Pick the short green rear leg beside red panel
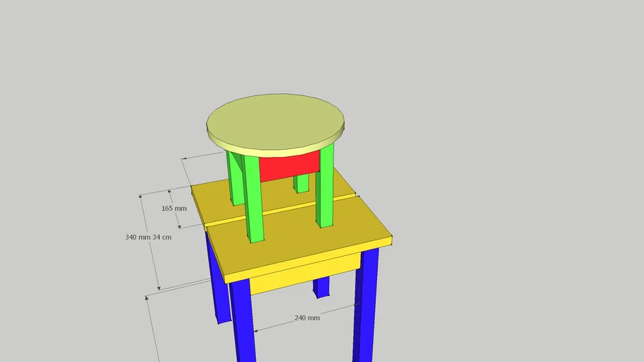This screenshot has height=362, width=644. click(x=302, y=183)
